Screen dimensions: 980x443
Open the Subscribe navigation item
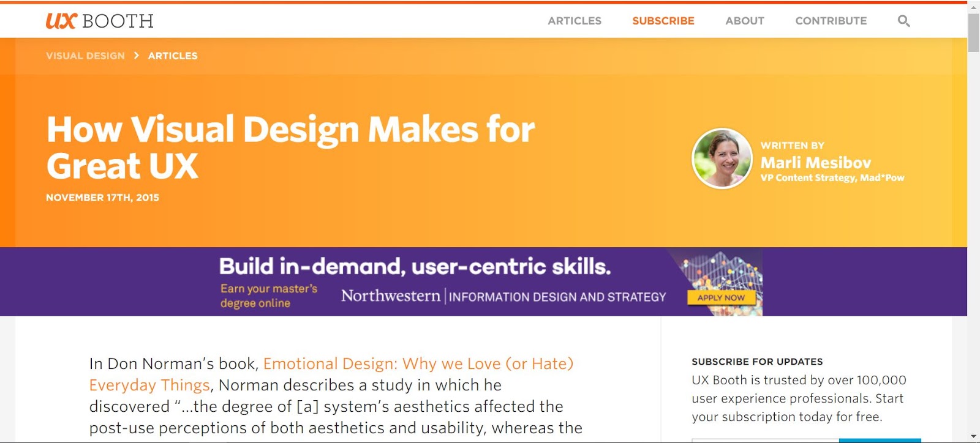663,21
